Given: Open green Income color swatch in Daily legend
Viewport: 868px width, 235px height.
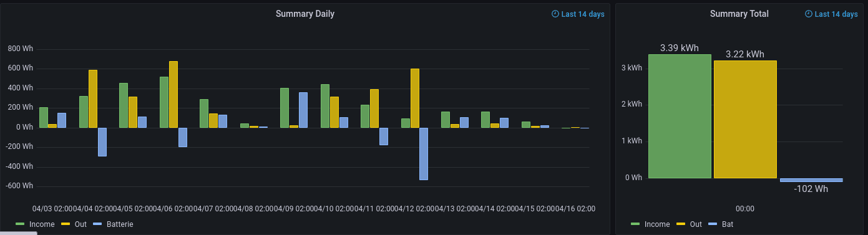Looking at the screenshot, I should (19, 224).
